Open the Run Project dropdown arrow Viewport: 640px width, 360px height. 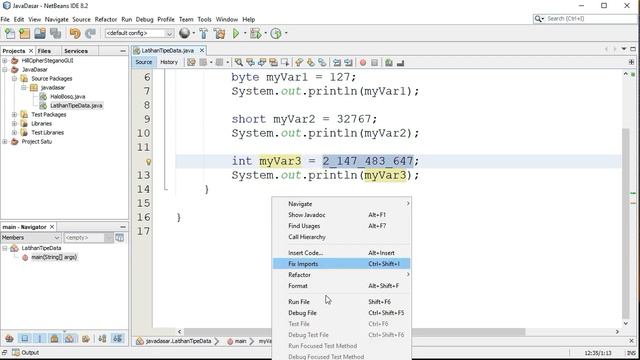tap(245, 33)
